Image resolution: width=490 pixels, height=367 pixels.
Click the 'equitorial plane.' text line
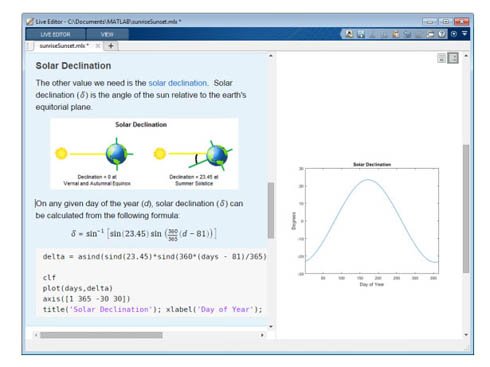point(64,107)
